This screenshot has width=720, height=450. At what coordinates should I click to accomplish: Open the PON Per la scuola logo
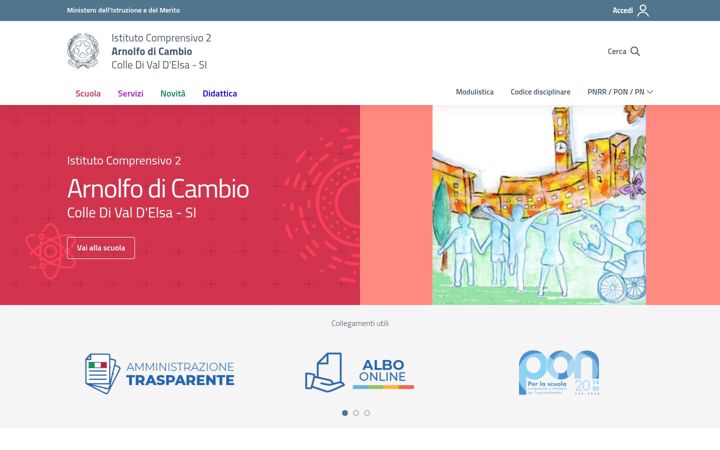pos(559,372)
